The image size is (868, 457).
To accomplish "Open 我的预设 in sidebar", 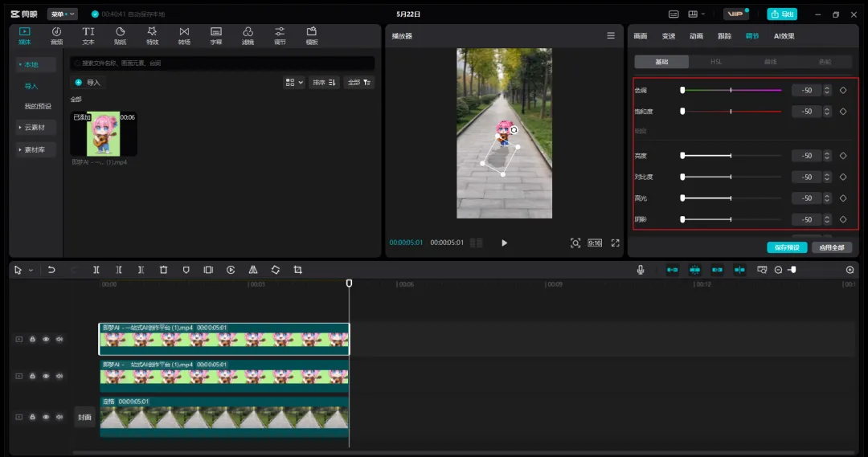I will pyautogui.click(x=38, y=106).
